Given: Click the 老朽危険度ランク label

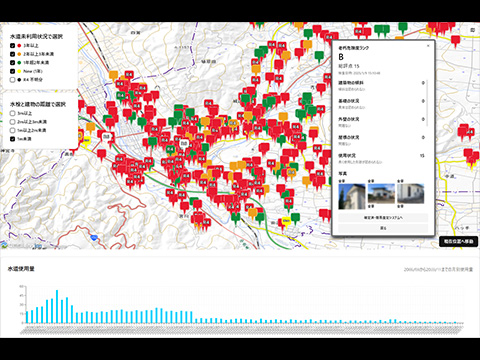Looking at the screenshot, I should [354, 48].
